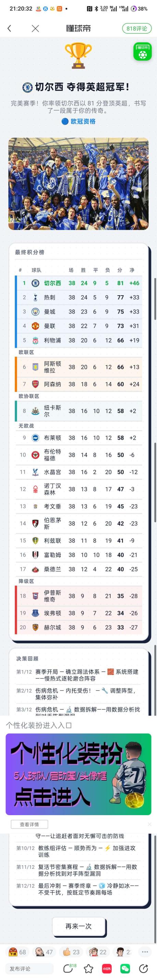
Task: Click the 查看详情 button
Action: (x=29, y=824)
